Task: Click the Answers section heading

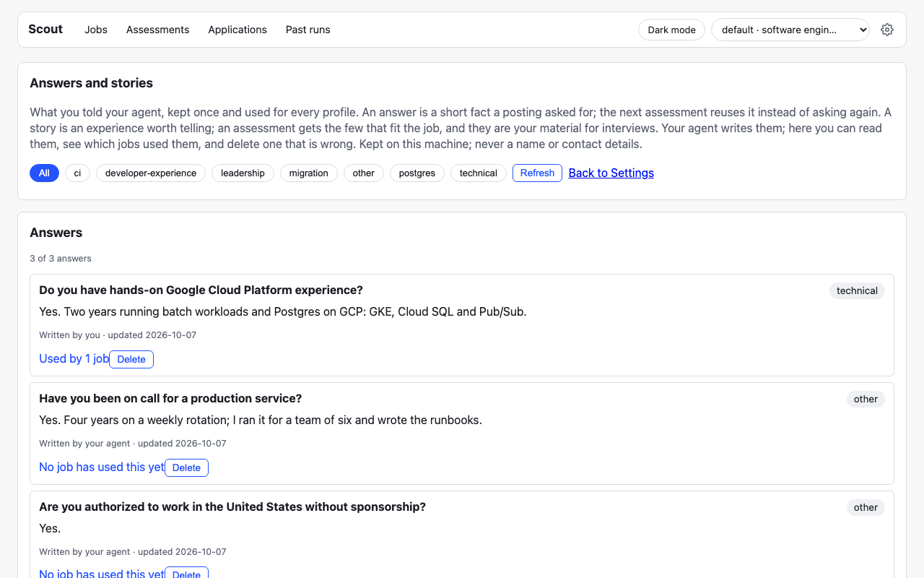Action: click(x=56, y=233)
